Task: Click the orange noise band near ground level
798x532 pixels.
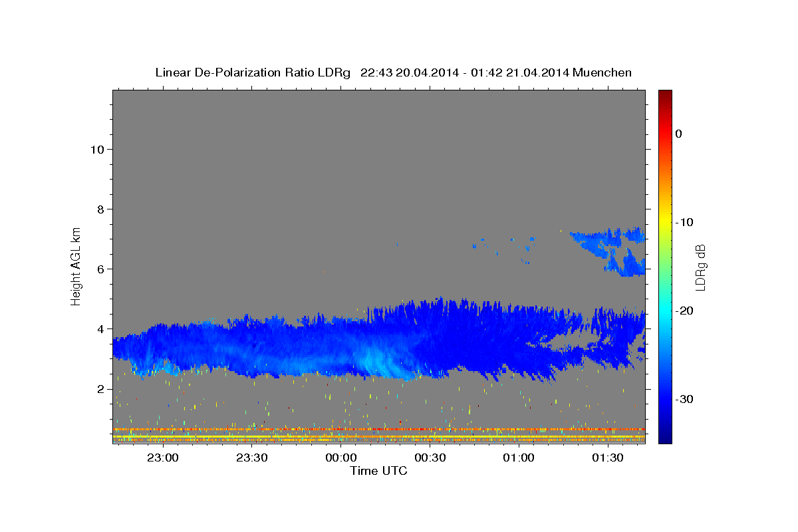Action: [x=379, y=430]
